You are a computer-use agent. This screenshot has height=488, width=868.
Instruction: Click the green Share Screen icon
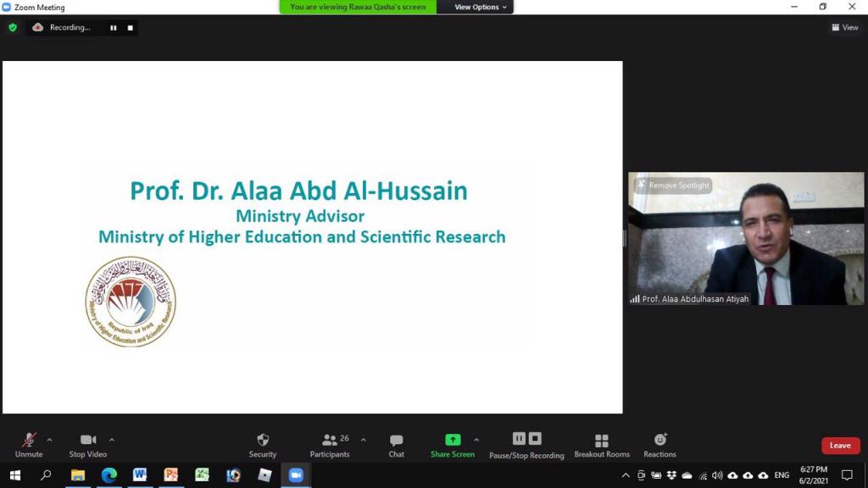[x=453, y=440]
